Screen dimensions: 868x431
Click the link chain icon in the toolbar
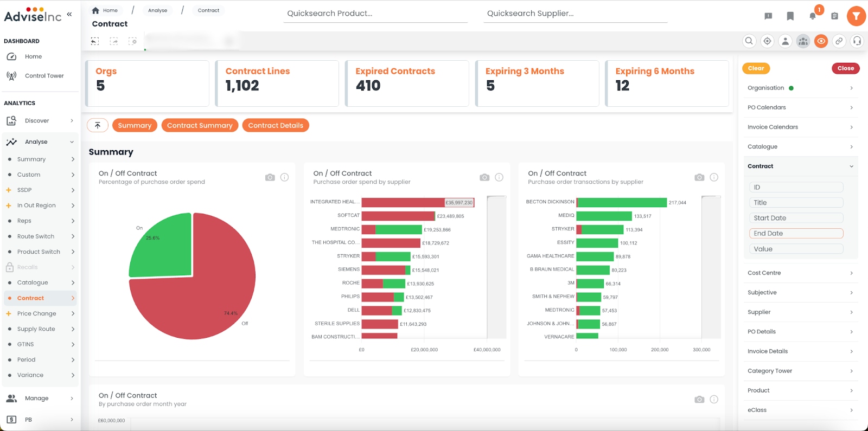[839, 41]
